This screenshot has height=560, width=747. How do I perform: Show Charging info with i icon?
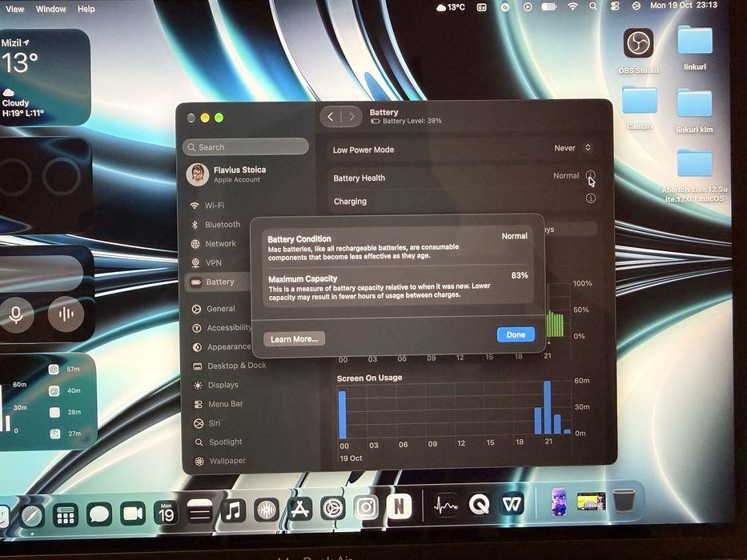(590, 198)
